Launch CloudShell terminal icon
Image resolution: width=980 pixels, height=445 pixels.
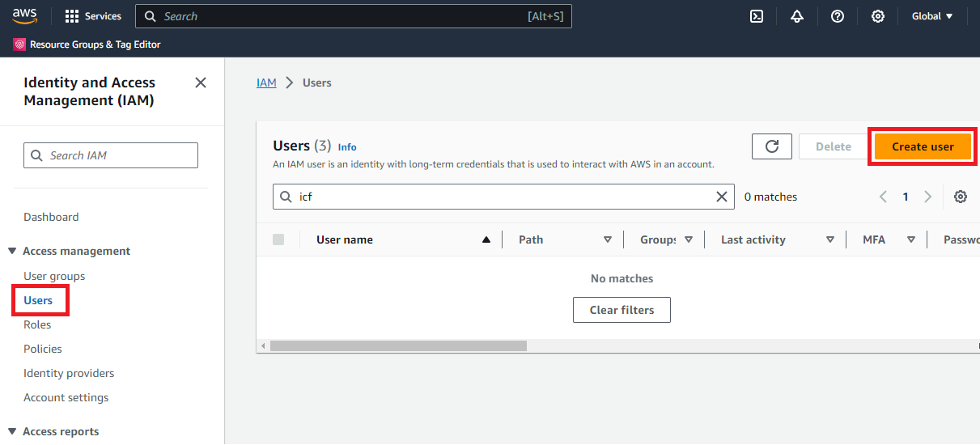pyautogui.click(x=757, y=16)
